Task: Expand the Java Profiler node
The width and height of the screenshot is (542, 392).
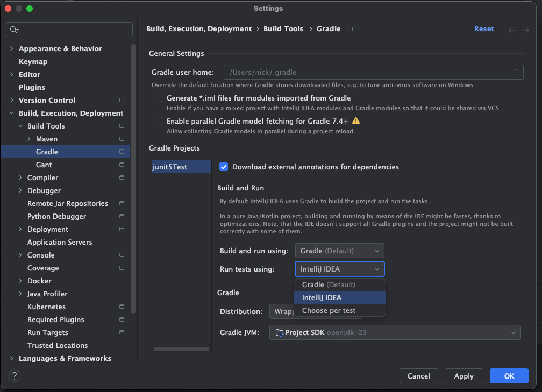Action: (20, 294)
